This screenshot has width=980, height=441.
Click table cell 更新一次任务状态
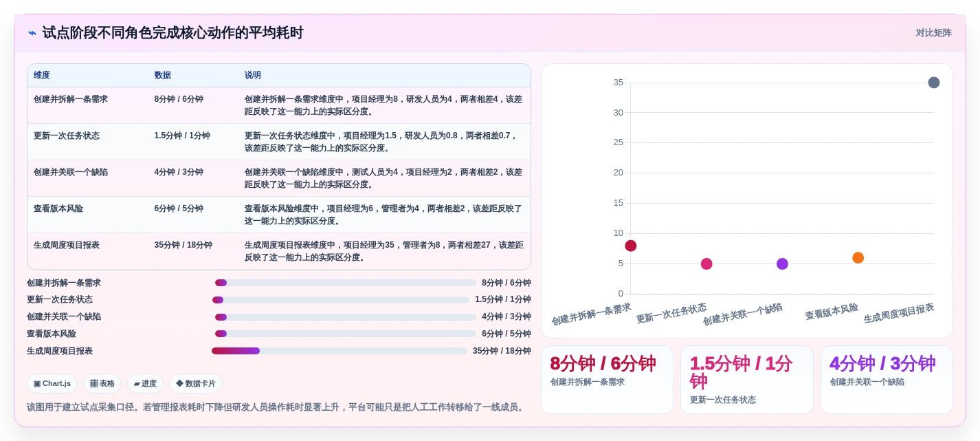click(x=67, y=136)
